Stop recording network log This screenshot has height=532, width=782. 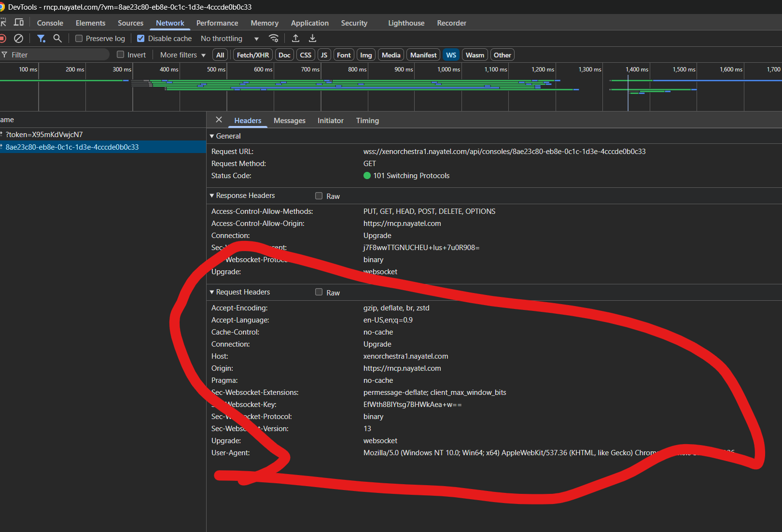[2, 38]
